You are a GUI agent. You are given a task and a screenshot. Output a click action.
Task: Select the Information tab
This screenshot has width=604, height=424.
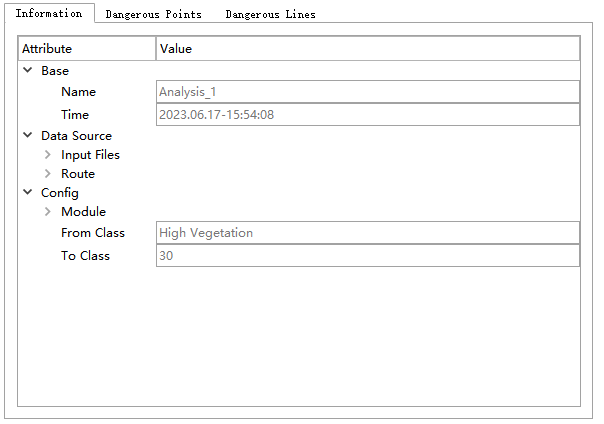(x=49, y=13)
